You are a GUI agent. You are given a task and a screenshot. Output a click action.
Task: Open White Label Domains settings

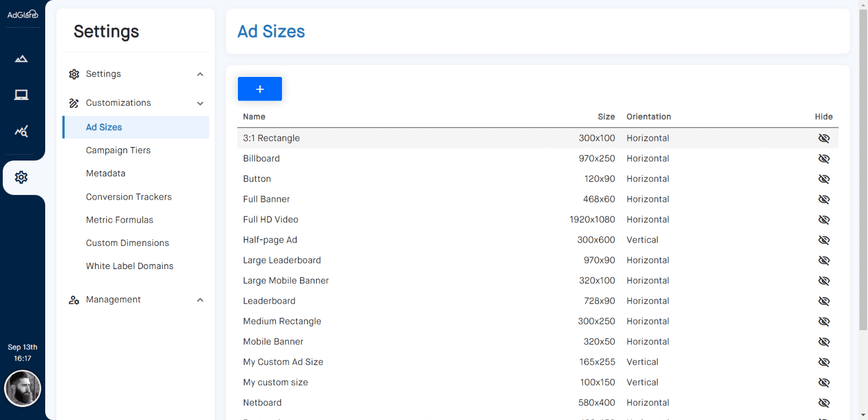(x=129, y=266)
